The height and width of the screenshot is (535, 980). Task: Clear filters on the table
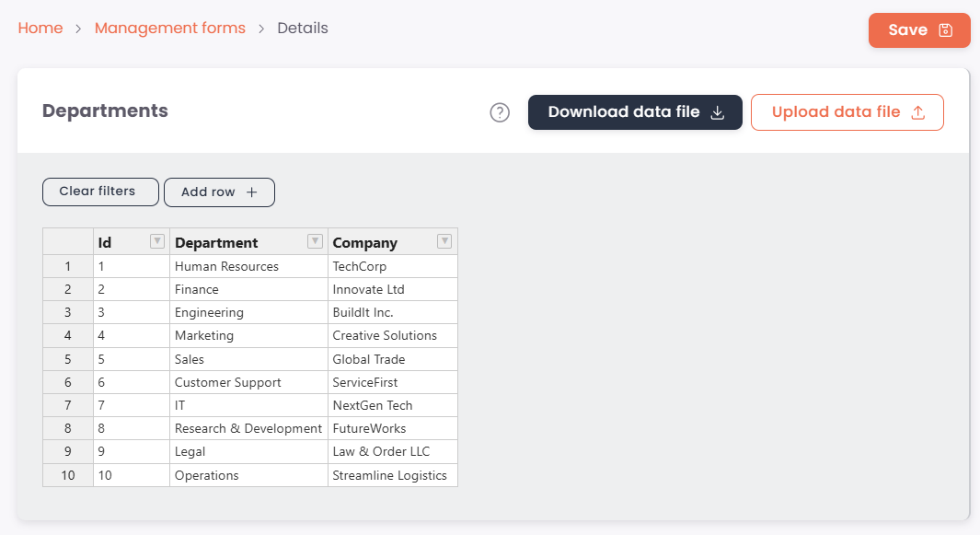(100, 192)
